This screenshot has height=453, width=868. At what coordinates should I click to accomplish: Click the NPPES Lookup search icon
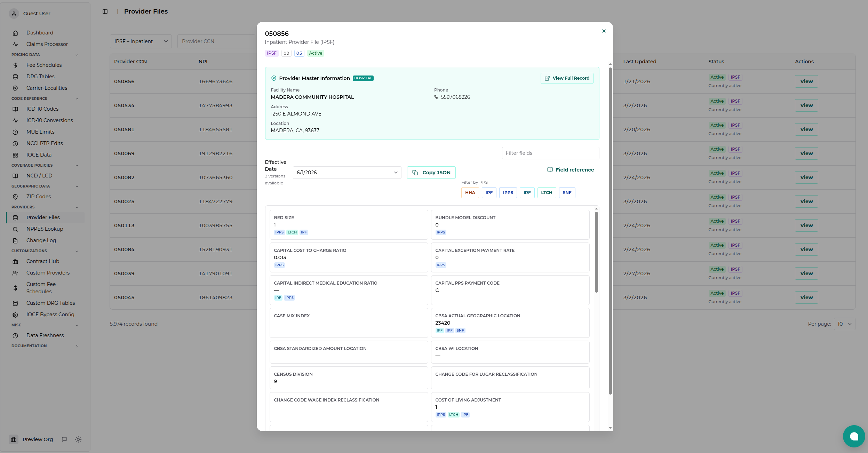tap(15, 229)
